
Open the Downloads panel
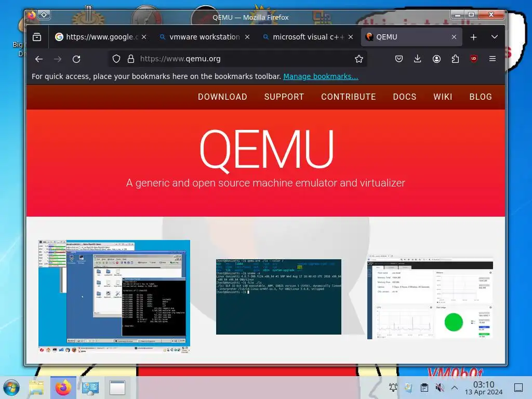(418, 59)
